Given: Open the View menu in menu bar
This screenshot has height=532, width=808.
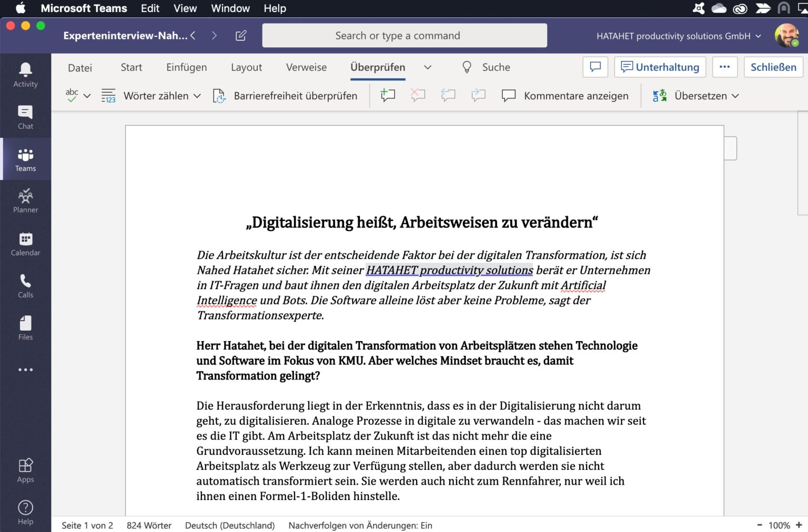Looking at the screenshot, I should point(185,8).
